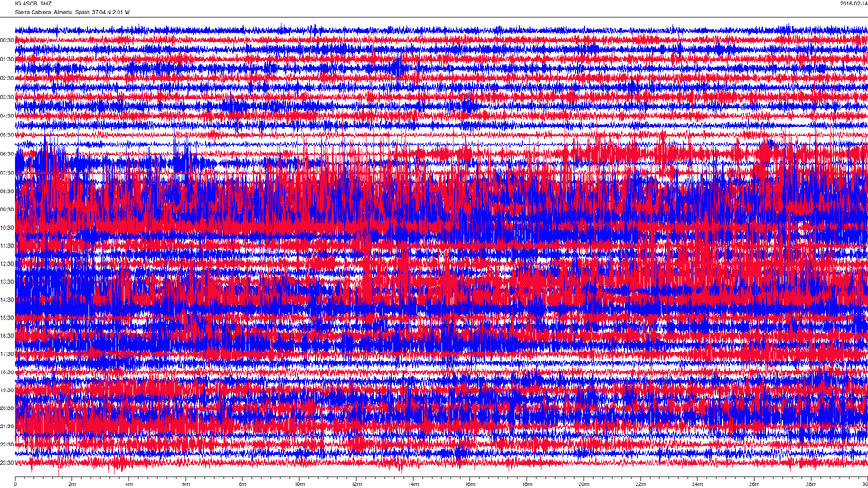Select the 18:30 time row label
868x488 pixels.
(7, 372)
